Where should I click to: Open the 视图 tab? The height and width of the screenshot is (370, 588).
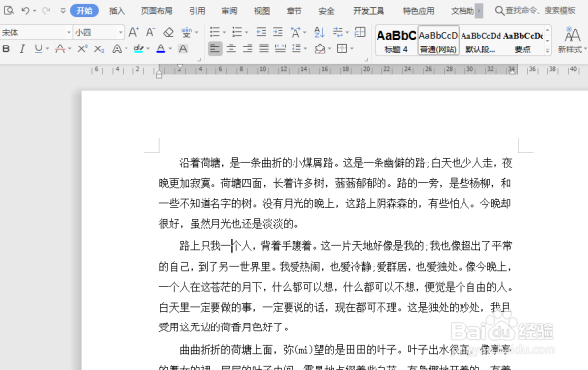coord(262,11)
